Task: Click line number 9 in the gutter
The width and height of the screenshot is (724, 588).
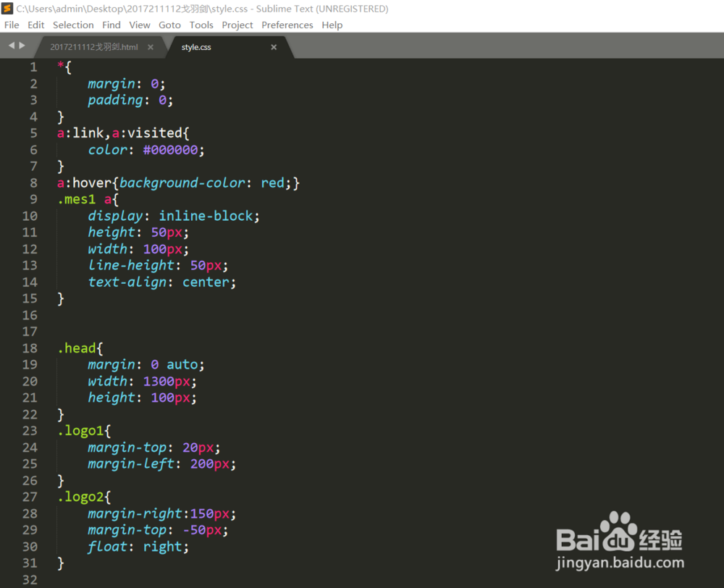Action: click(x=34, y=200)
